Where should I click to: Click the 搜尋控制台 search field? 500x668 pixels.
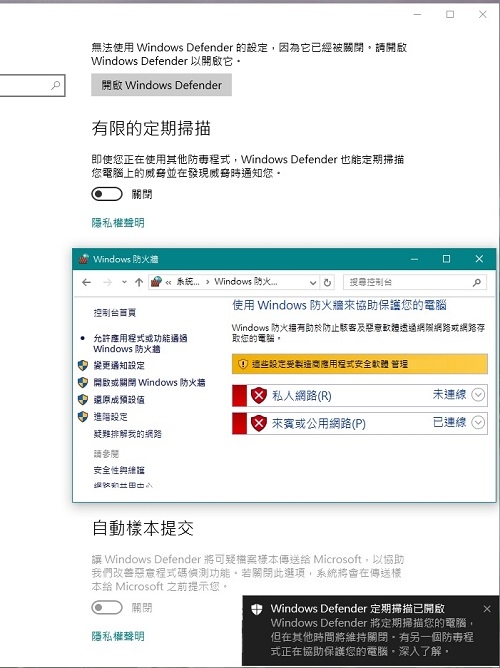point(414,282)
